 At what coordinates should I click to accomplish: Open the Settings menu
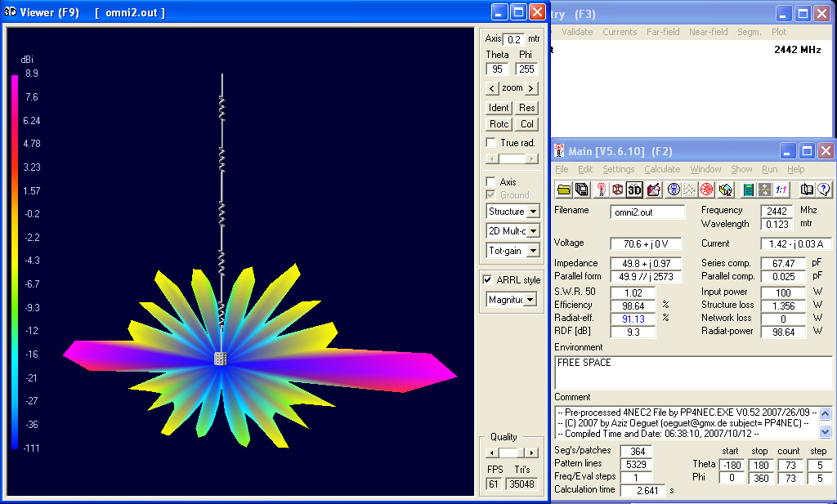pos(618,169)
